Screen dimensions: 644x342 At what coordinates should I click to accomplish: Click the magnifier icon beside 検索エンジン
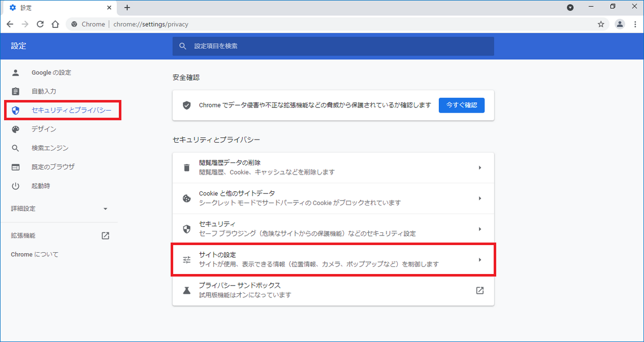pos(15,148)
